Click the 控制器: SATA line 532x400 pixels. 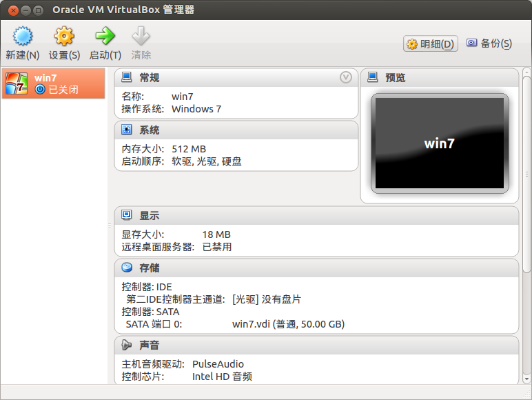click(x=150, y=312)
